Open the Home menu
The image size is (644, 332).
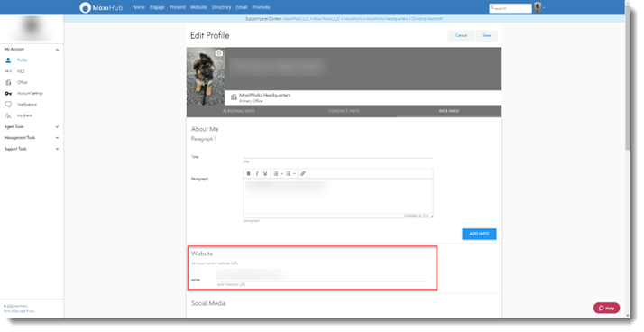[138, 7]
